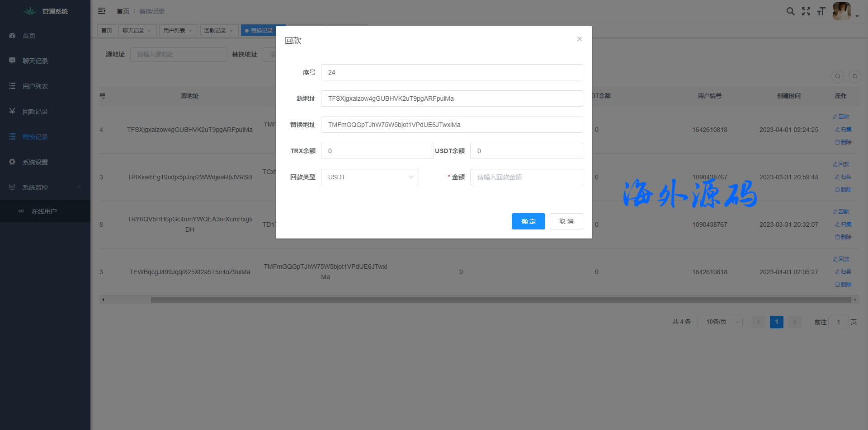Click the next page arrow

(795, 322)
